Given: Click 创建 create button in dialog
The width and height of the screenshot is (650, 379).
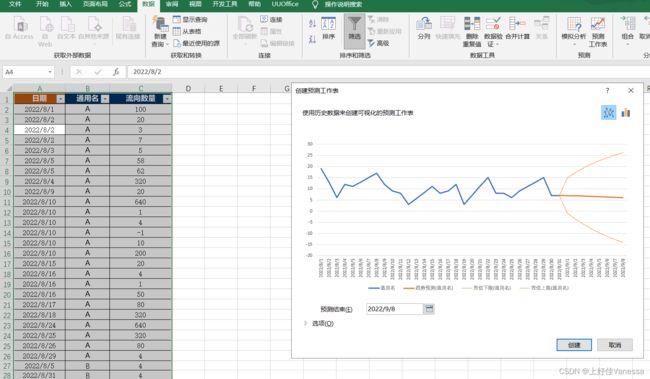Looking at the screenshot, I should pyautogui.click(x=574, y=345).
